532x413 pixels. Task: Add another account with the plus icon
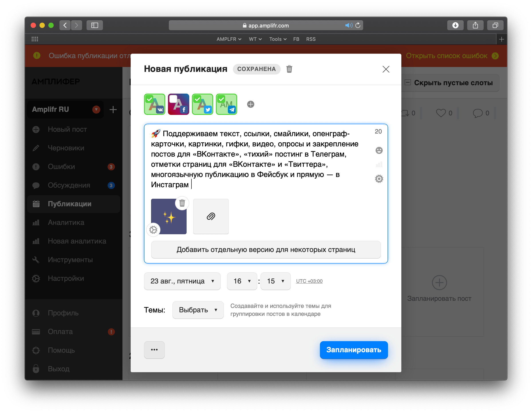250,104
